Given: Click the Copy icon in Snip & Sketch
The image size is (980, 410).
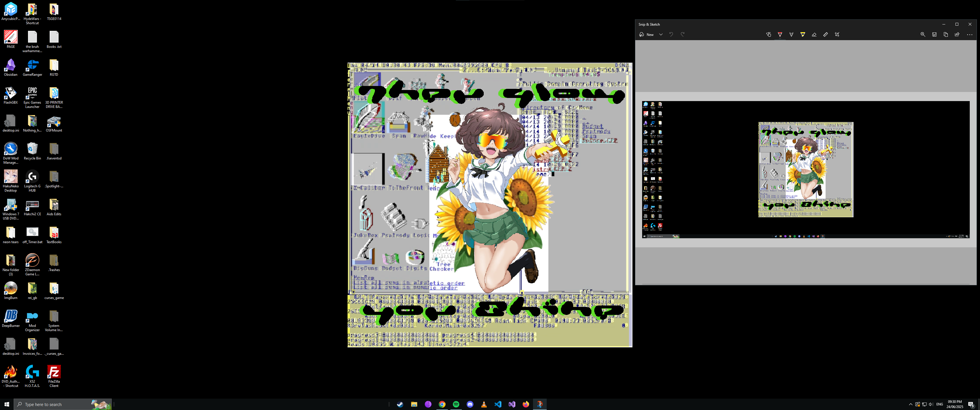Looking at the screenshot, I should click(x=946, y=35).
